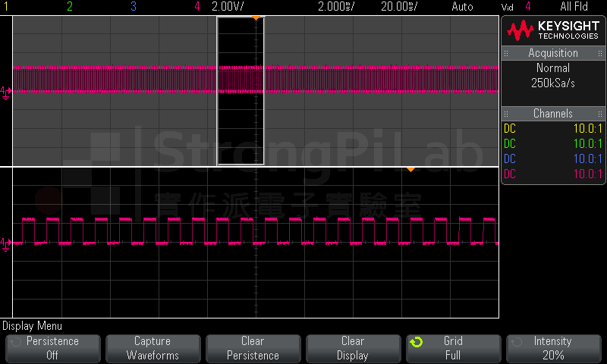This screenshot has width=607, height=364.
Task: Click the grey rotary icon on Intensity softkey
Action: tap(517, 342)
